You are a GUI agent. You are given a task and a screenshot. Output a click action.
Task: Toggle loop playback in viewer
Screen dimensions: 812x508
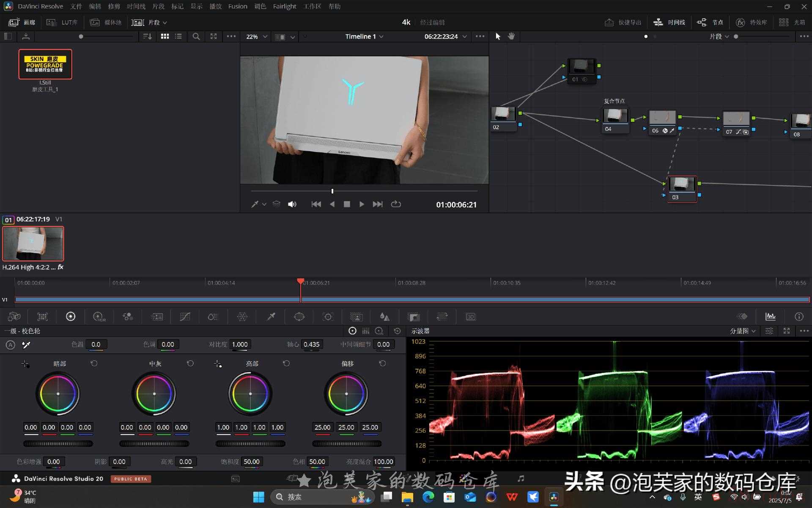click(x=396, y=204)
